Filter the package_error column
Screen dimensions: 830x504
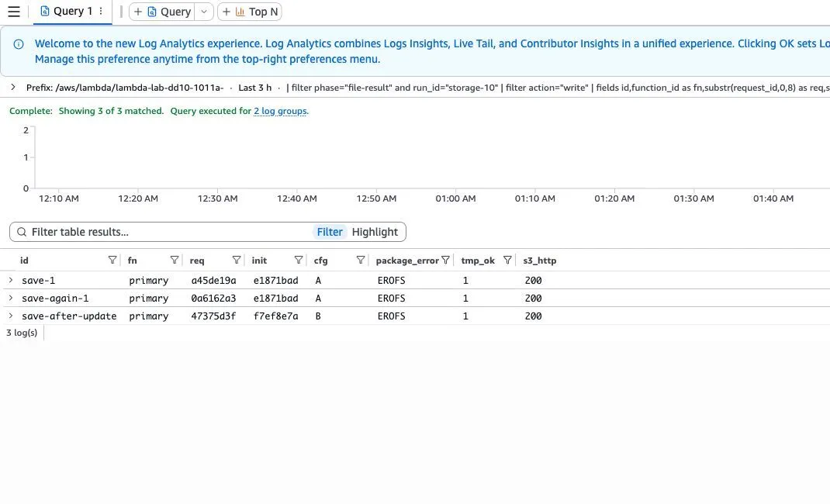tap(446, 260)
